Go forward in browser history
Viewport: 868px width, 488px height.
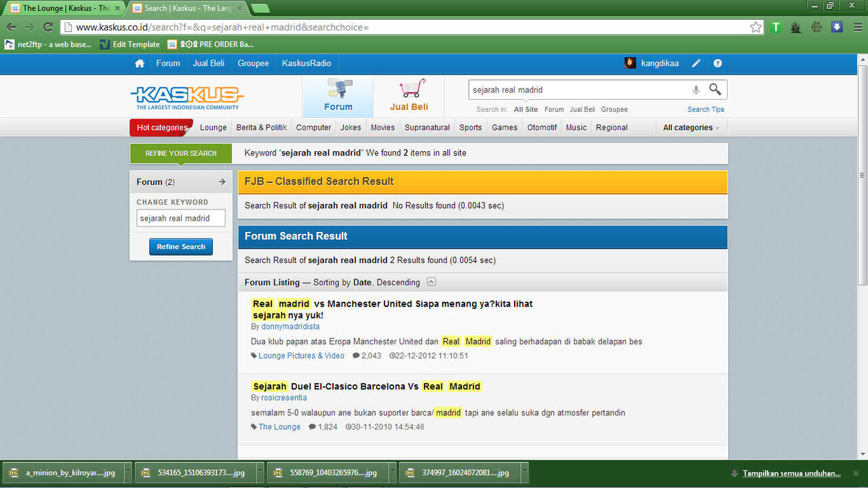29,27
